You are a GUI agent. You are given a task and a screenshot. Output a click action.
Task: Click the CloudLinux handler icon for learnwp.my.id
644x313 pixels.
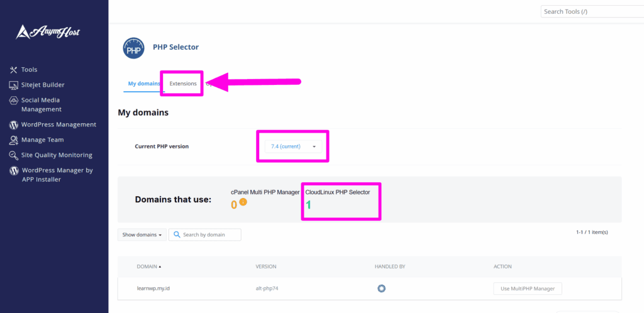pos(382,288)
